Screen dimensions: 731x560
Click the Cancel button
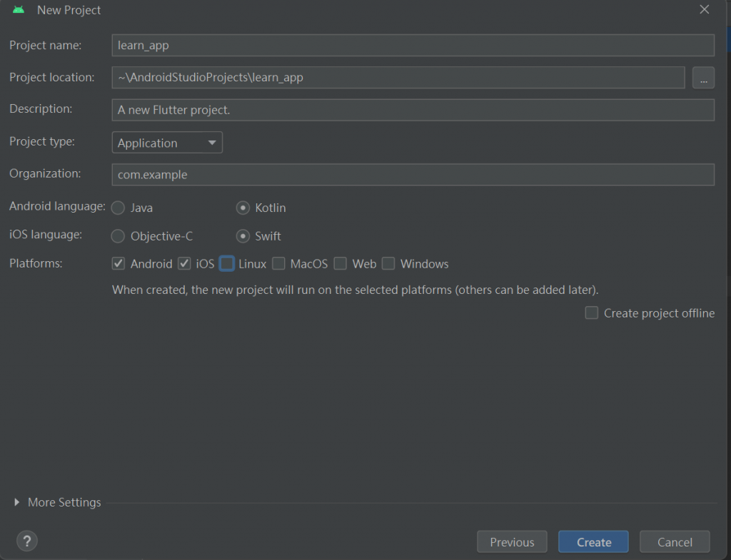[675, 542]
